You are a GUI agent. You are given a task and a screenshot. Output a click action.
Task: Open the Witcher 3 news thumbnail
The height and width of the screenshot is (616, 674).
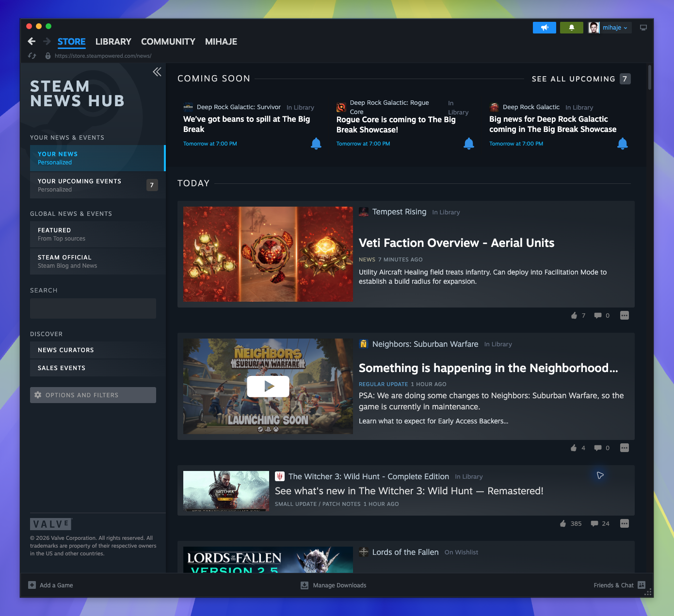226,491
